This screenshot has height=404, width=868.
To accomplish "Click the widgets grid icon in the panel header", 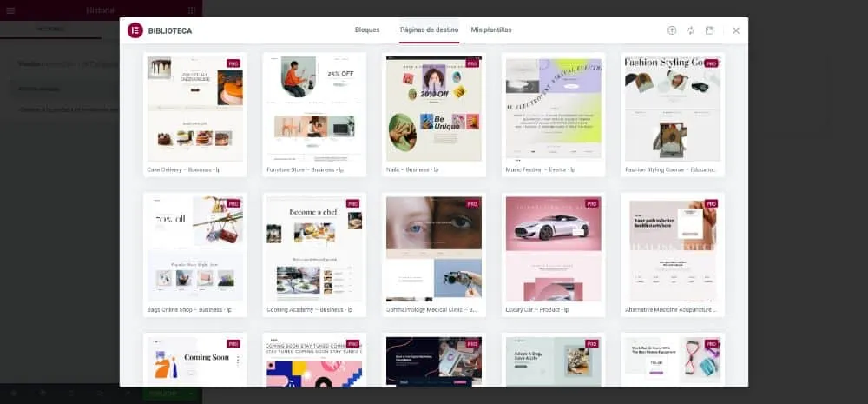I will coord(192,10).
